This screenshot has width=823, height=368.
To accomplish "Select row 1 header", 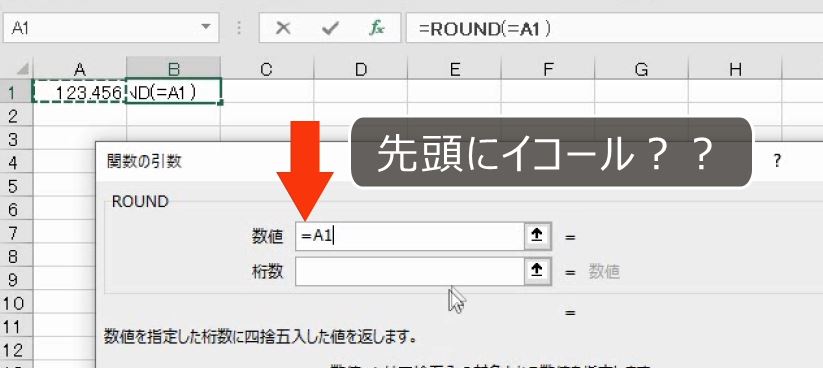I will click(x=16, y=92).
